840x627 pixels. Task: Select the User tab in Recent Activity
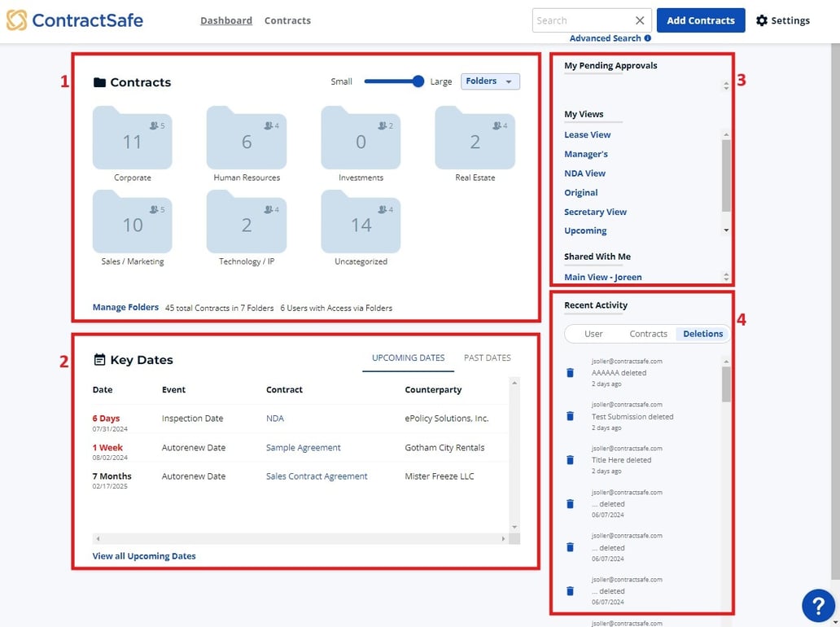click(593, 333)
